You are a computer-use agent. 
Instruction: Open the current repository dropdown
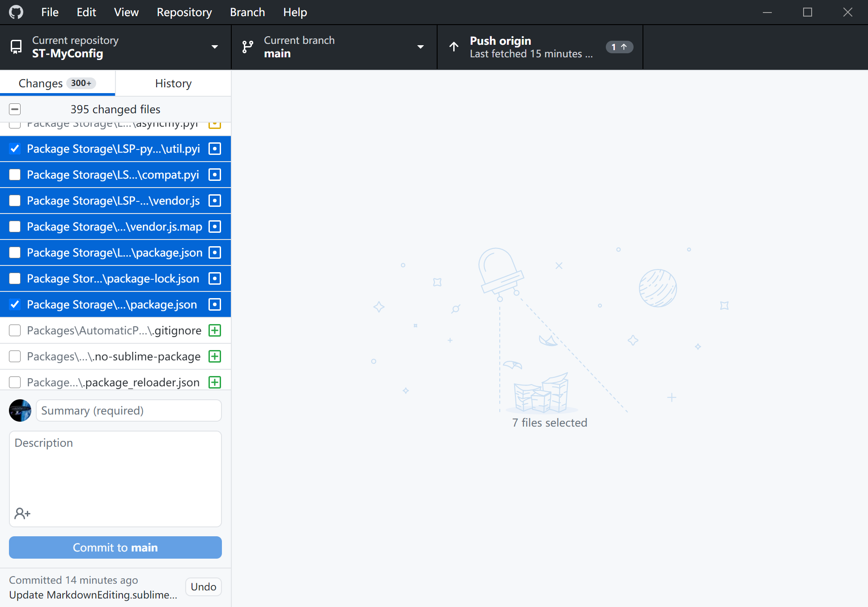(x=215, y=47)
